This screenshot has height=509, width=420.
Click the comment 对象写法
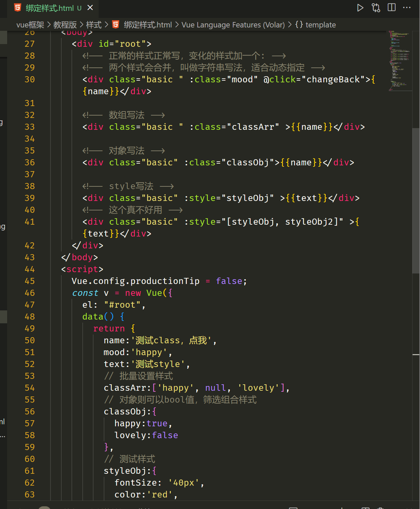click(126, 150)
